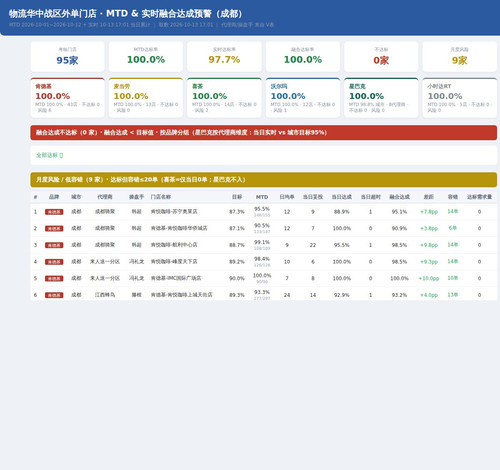Click the red brand tag in row 1

point(54,212)
